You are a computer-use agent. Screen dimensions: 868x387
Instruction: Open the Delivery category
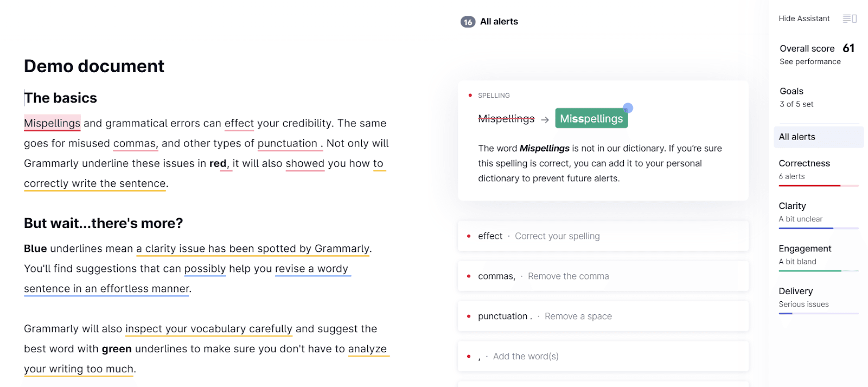(x=795, y=291)
